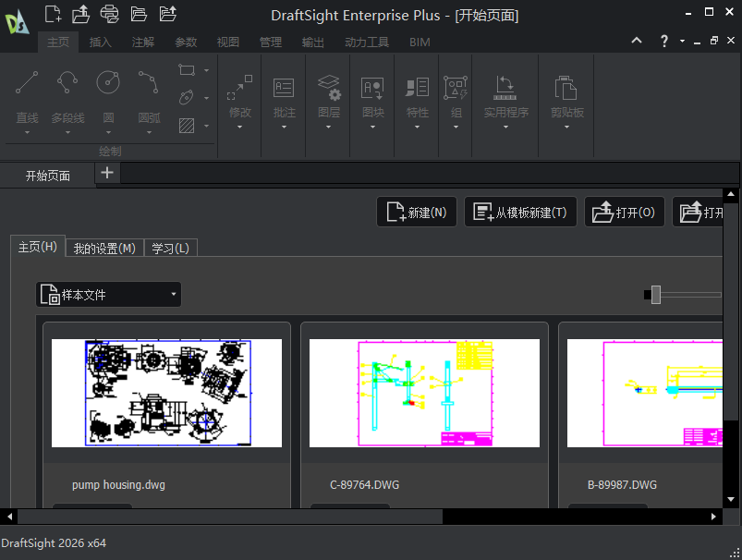Screen dimensions: 742x560
Task: Switch to the 输出 ribbon tab
Action: click(313, 43)
